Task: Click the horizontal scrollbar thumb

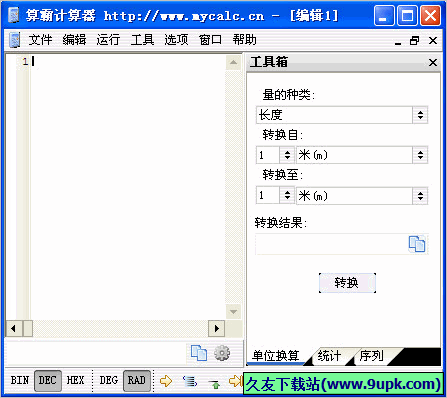Action: coord(28,329)
